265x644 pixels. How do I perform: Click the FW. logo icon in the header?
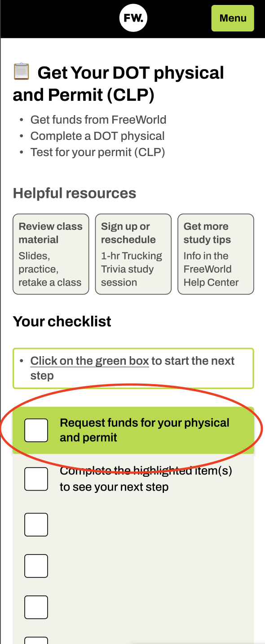pyautogui.click(x=133, y=18)
